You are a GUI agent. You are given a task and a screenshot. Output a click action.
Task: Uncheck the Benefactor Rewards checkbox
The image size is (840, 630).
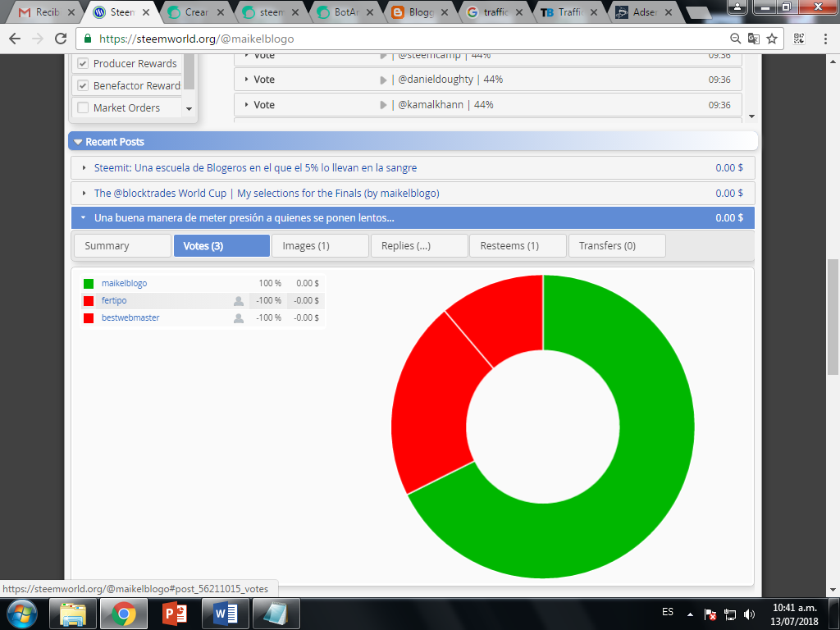83,85
